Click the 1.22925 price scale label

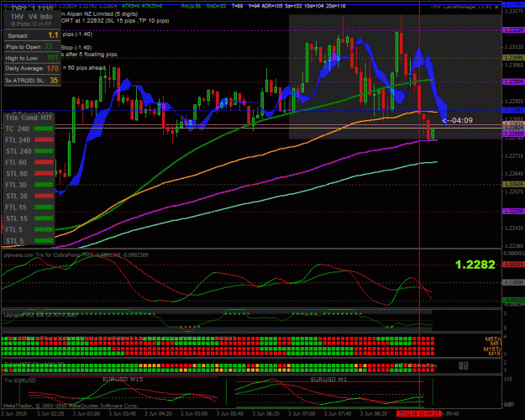pos(514,101)
